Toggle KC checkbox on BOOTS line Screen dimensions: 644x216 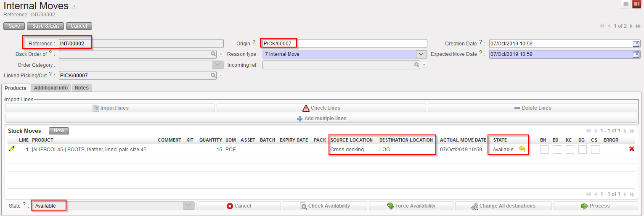(x=569, y=149)
